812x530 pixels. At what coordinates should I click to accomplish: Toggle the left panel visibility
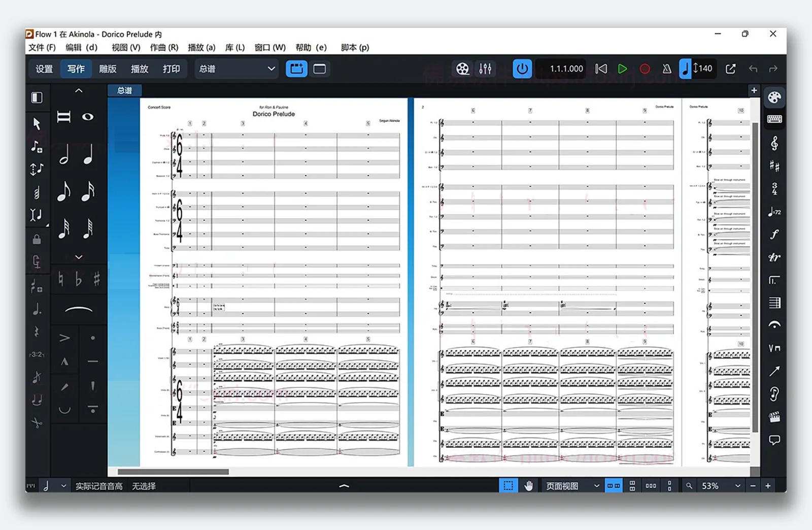tap(37, 97)
